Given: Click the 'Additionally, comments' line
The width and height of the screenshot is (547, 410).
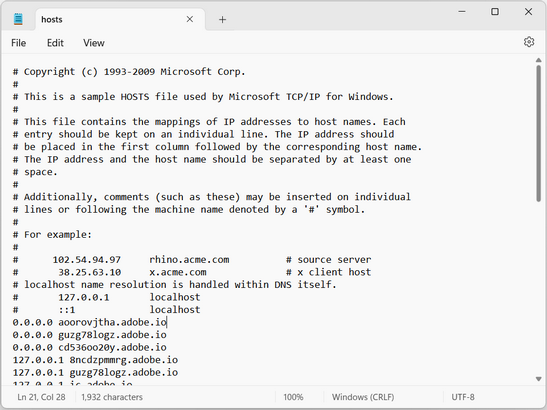Looking at the screenshot, I should point(212,197).
